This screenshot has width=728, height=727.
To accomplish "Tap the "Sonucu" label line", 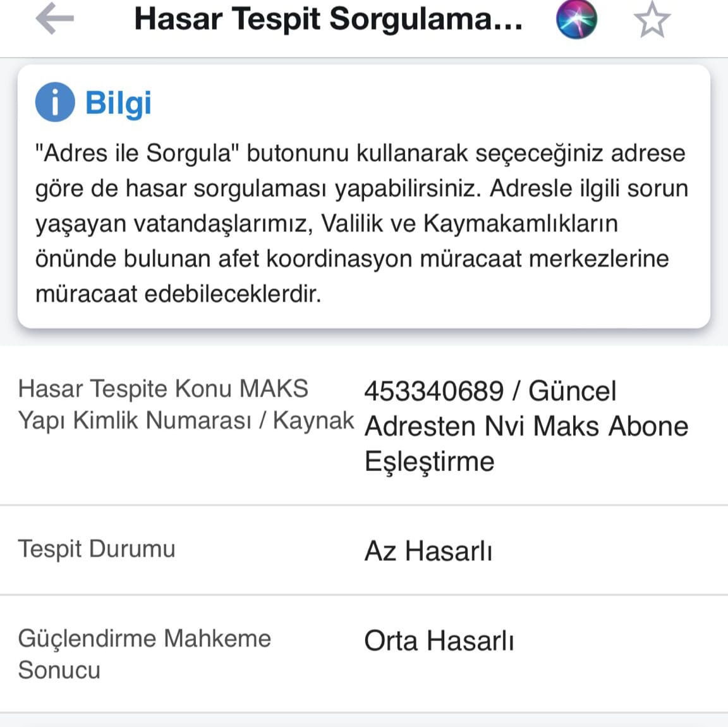I will pyautogui.click(x=59, y=670).
